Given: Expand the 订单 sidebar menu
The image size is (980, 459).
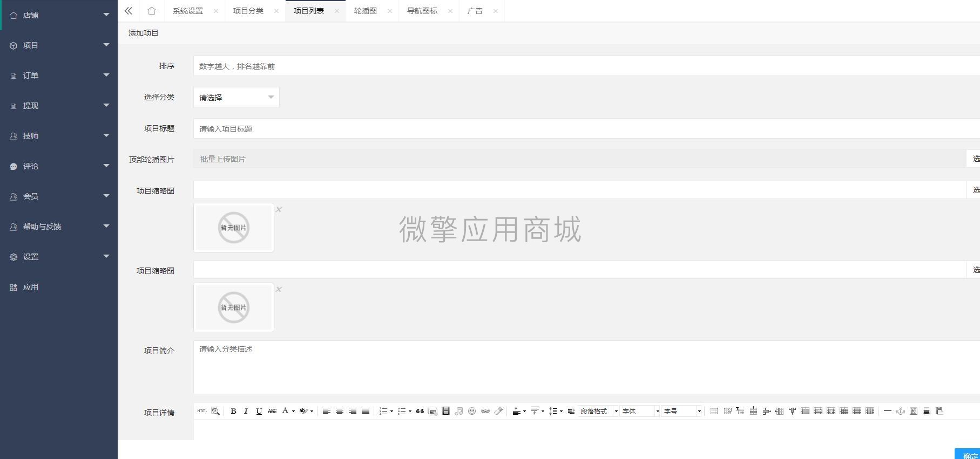Looking at the screenshot, I should [59, 76].
